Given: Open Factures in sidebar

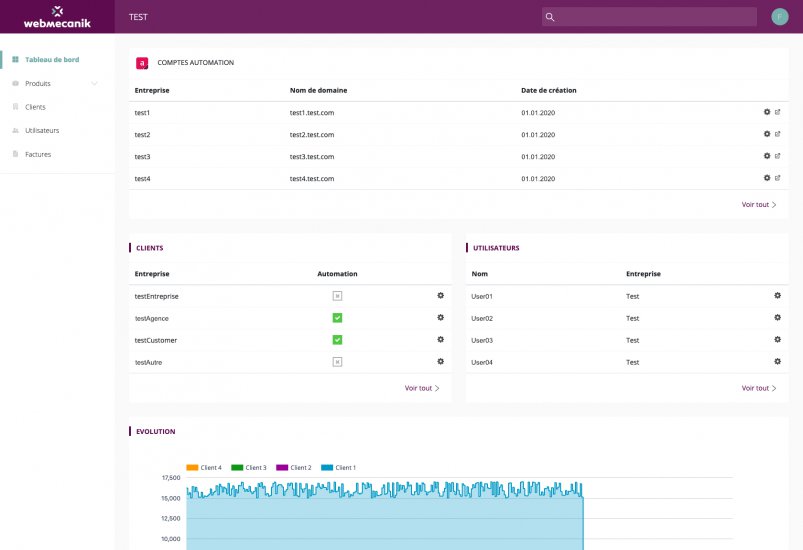Looking at the screenshot, I should coord(38,154).
